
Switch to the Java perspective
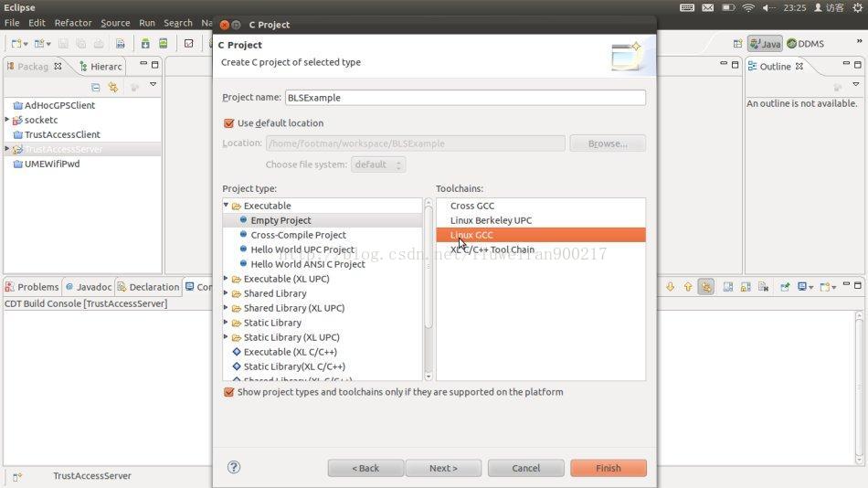[765, 44]
